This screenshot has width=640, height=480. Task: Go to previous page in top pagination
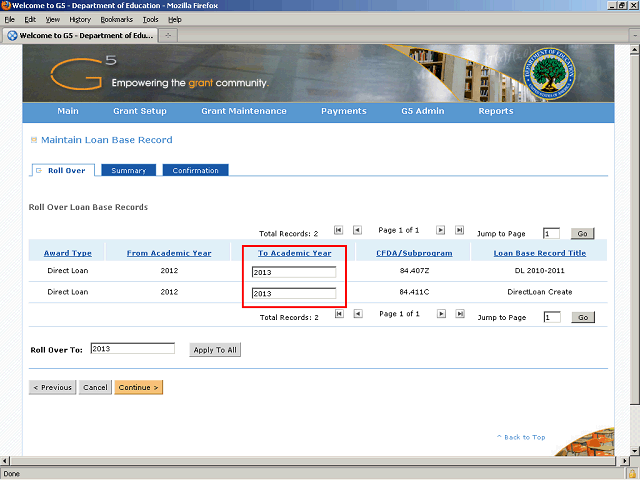(357, 230)
